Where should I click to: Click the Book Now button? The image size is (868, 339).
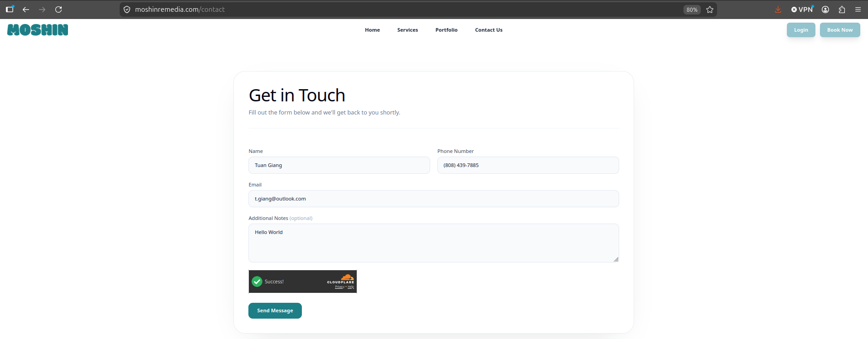pos(840,30)
